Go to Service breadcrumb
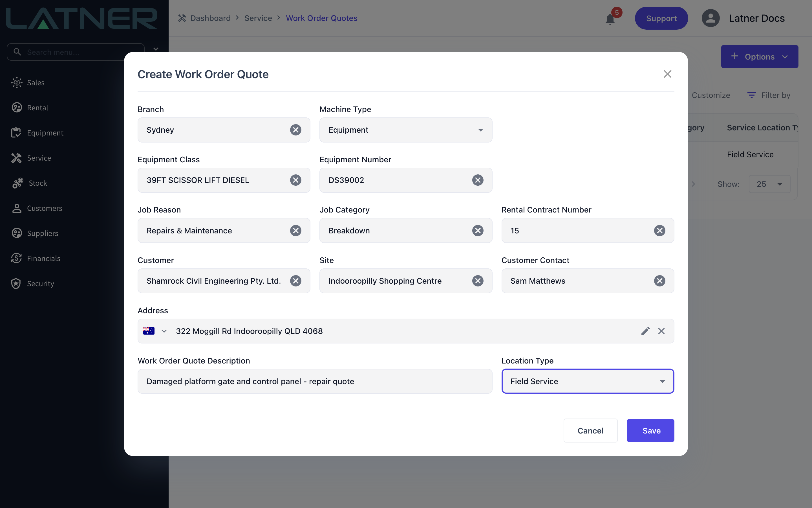This screenshot has height=508, width=812. (x=258, y=18)
